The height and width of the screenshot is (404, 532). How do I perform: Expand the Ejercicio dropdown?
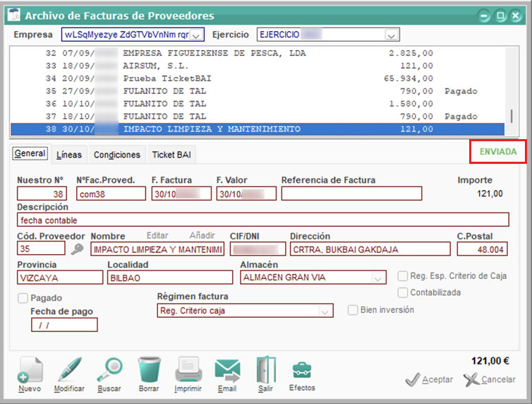(391, 35)
